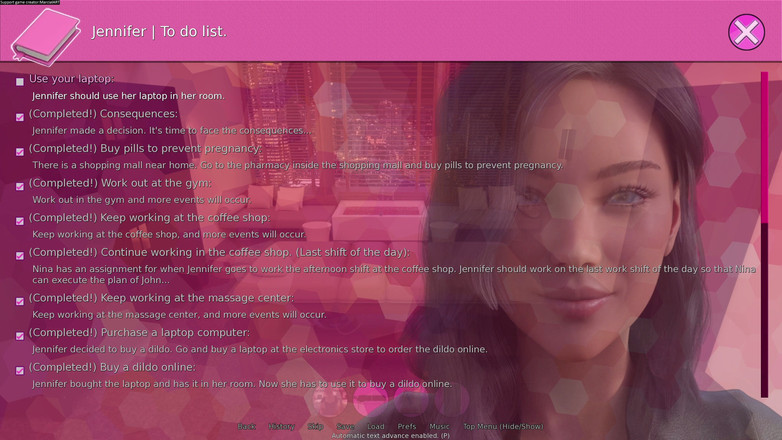The height and width of the screenshot is (440, 782).
Task: Click 'Jennifer should use her laptop in her room.'
Action: [x=128, y=96]
